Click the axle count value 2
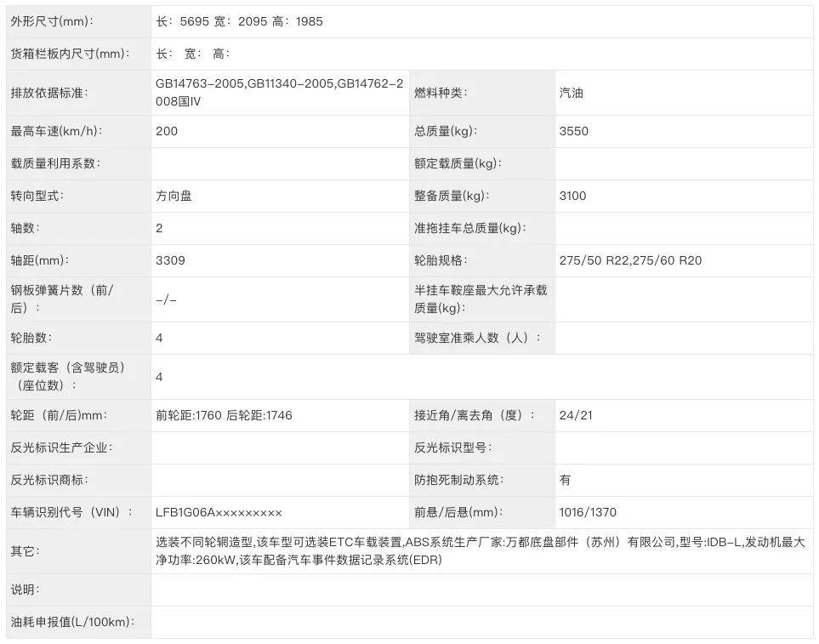 [x=160, y=228]
